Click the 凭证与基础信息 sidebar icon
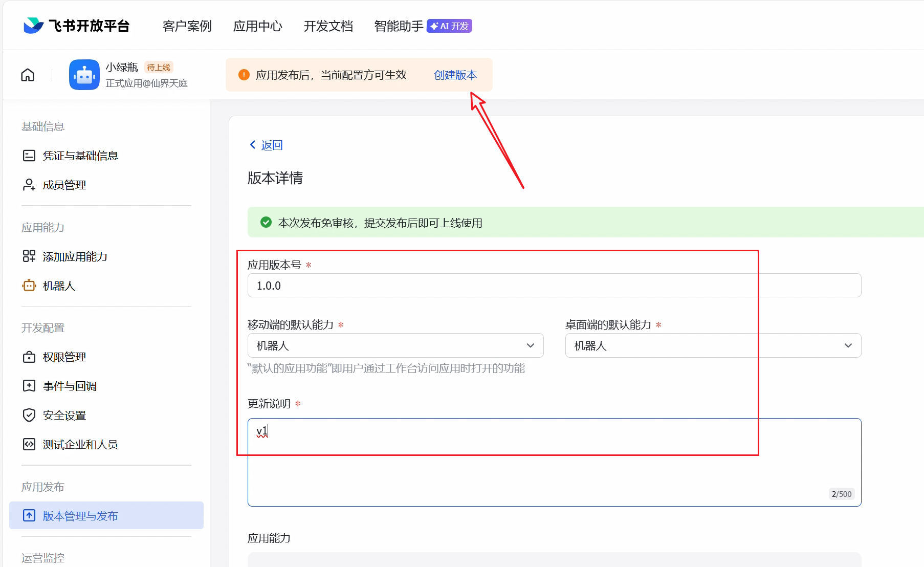The height and width of the screenshot is (567, 924). (x=29, y=156)
